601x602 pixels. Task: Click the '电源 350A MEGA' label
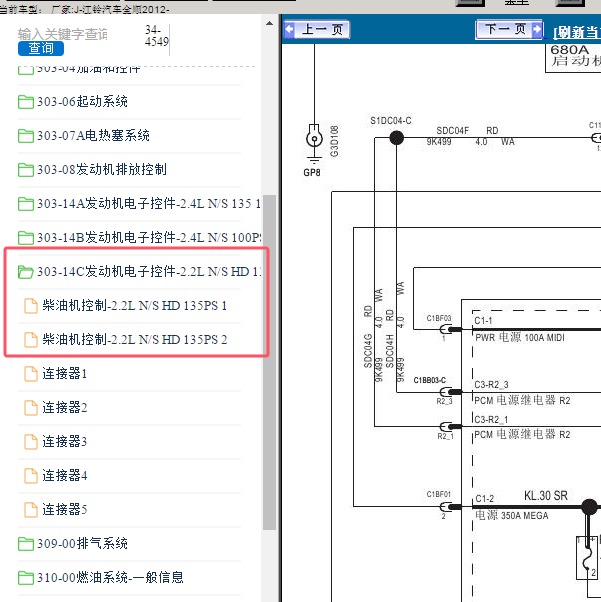(x=512, y=515)
